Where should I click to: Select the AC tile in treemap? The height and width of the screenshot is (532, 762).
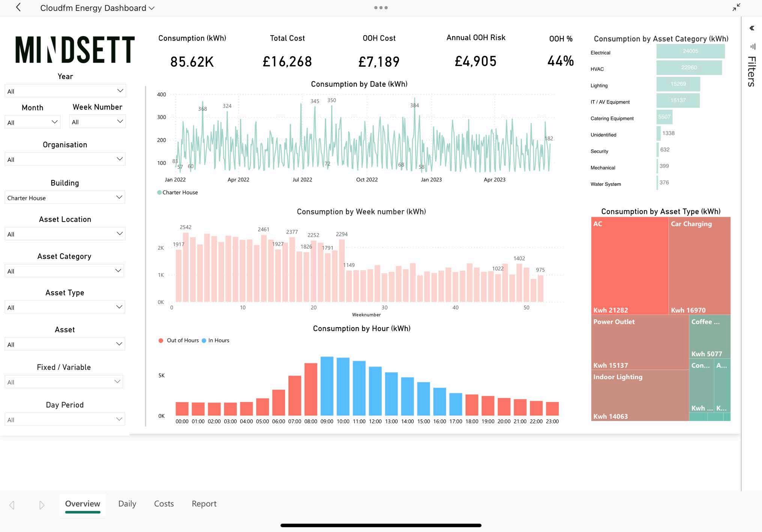pos(629,265)
